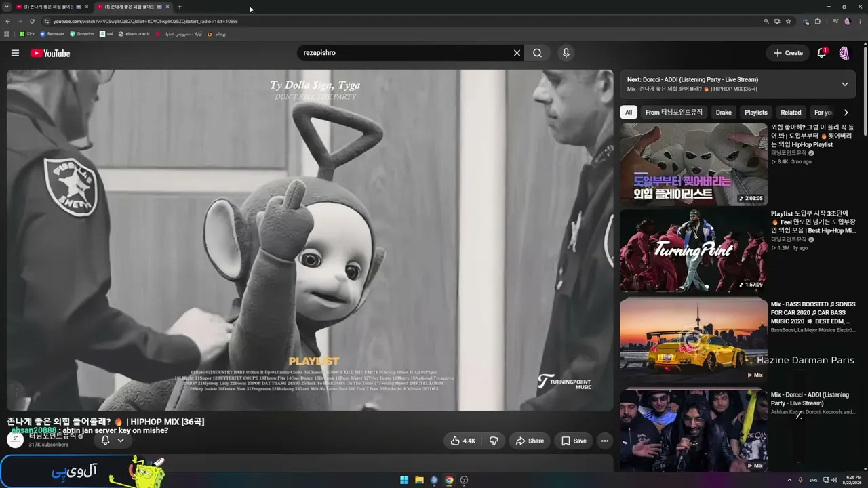Open the Windows Start menu

[404, 480]
